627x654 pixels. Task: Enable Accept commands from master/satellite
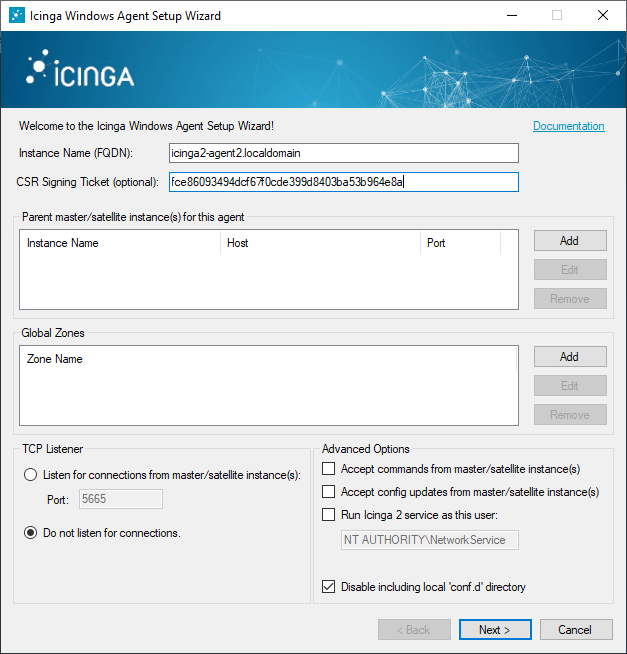[328, 469]
